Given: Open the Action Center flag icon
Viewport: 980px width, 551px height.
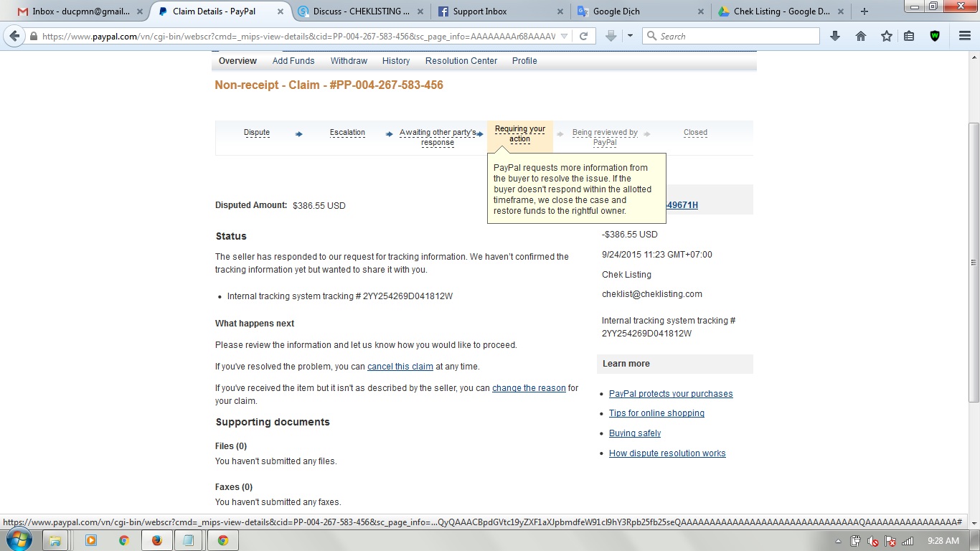Looking at the screenshot, I should coord(890,541).
